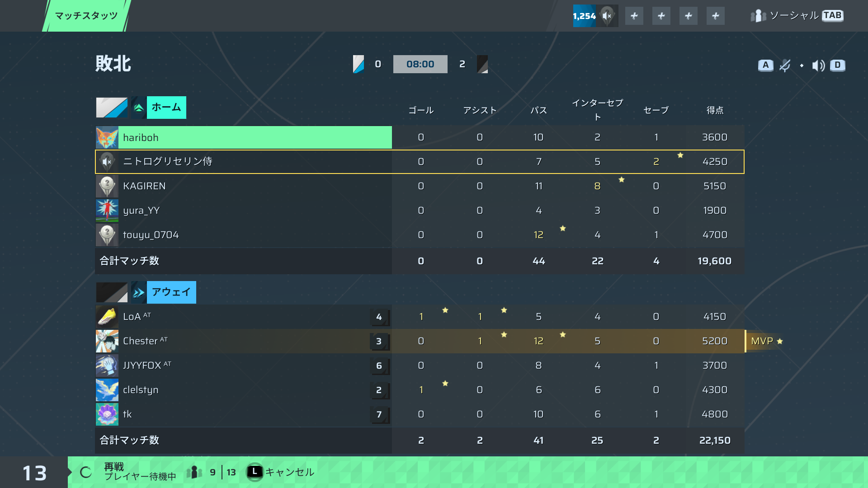
Task: Click the first empty party slot plus
Action: click(x=634, y=16)
